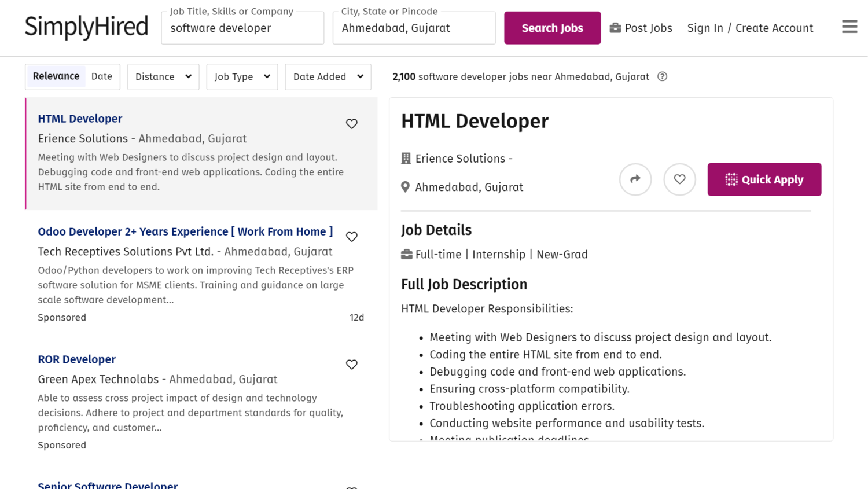The height and width of the screenshot is (489, 868).
Task: Click the City, State or Pincode field
Action: tap(414, 28)
